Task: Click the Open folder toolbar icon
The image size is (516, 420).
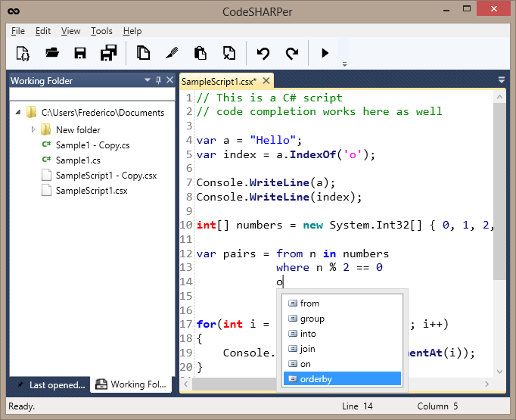Action: [x=52, y=53]
